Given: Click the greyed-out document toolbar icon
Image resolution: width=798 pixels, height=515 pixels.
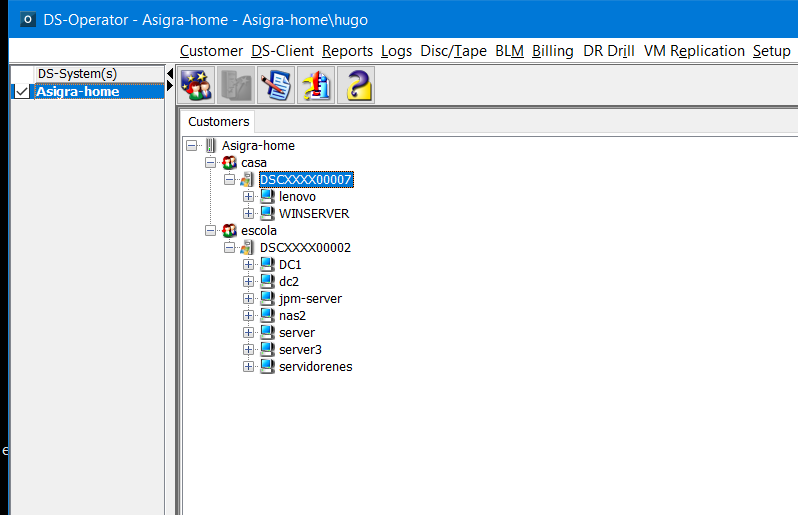Looking at the screenshot, I should tap(236, 85).
